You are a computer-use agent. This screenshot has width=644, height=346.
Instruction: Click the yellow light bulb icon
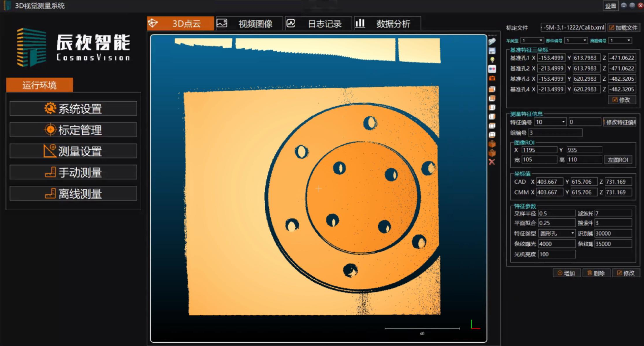click(x=492, y=60)
